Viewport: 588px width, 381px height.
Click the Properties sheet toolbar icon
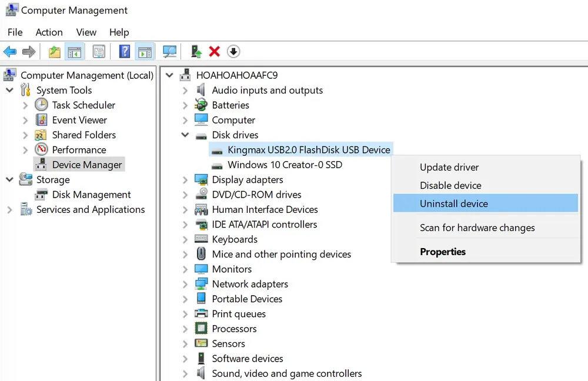coord(99,52)
